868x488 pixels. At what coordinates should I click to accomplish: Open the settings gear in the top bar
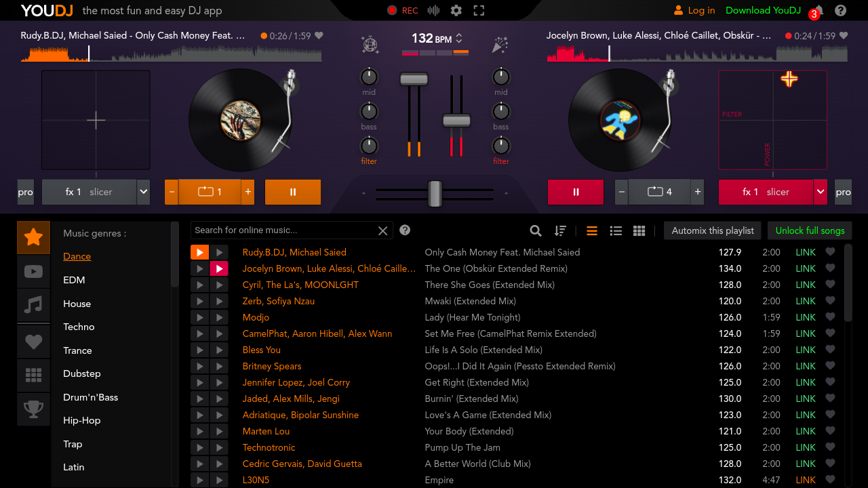point(456,10)
